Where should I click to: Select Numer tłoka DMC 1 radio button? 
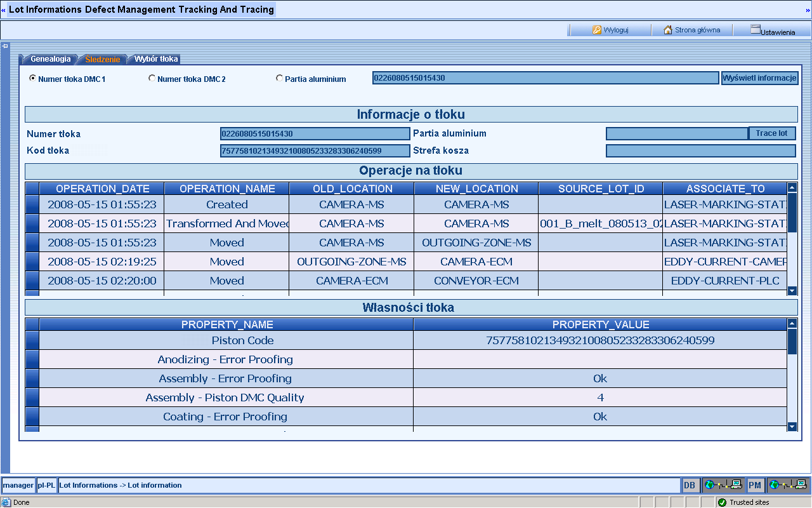click(32, 78)
